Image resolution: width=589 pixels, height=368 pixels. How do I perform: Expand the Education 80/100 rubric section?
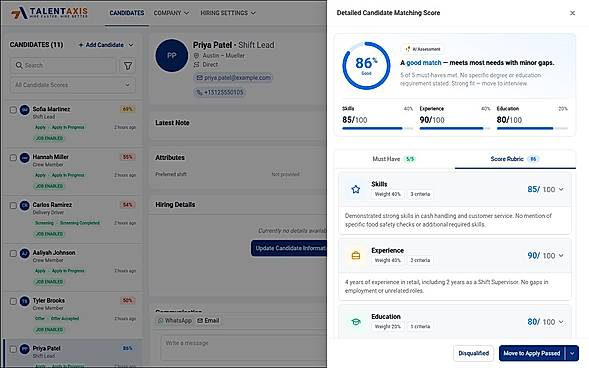pos(561,322)
